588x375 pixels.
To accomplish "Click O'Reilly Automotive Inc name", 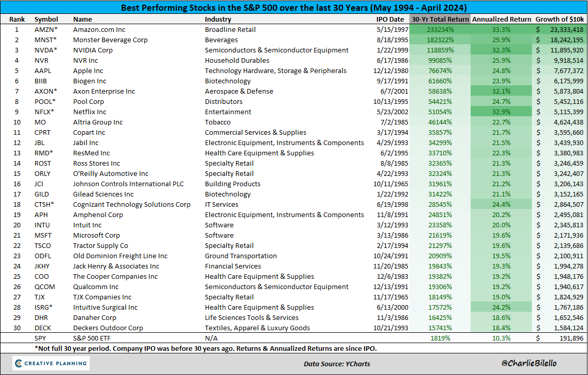I will click(111, 174).
